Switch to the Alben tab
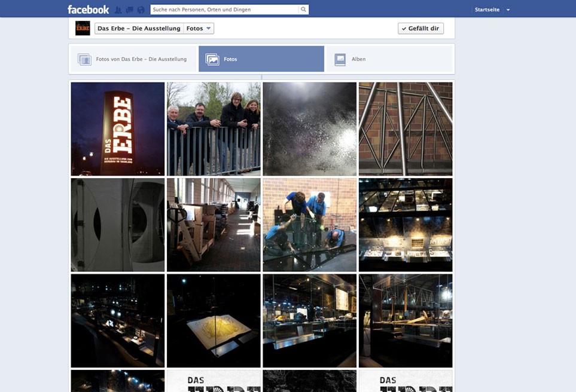 coord(390,59)
